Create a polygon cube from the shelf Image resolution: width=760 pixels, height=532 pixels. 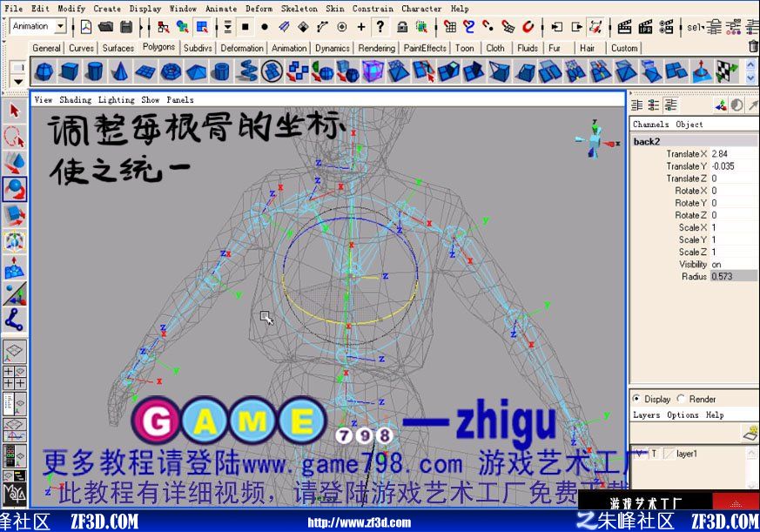click(x=70, y=71)
